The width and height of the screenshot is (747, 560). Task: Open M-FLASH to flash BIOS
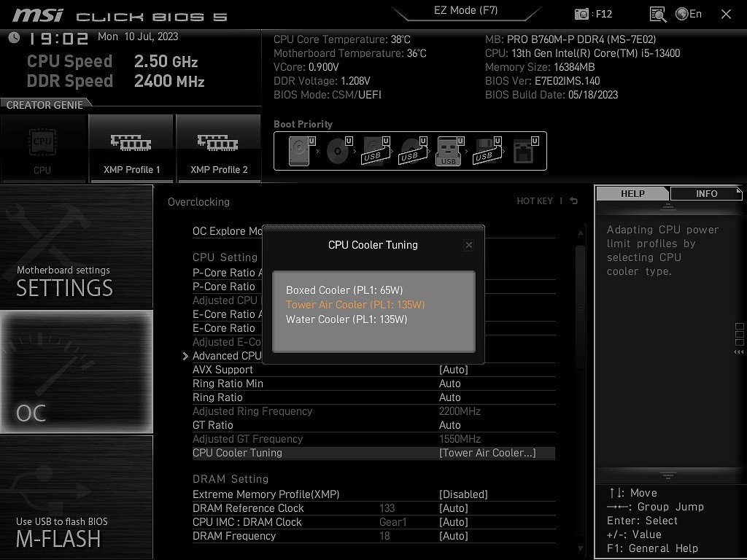76,497
